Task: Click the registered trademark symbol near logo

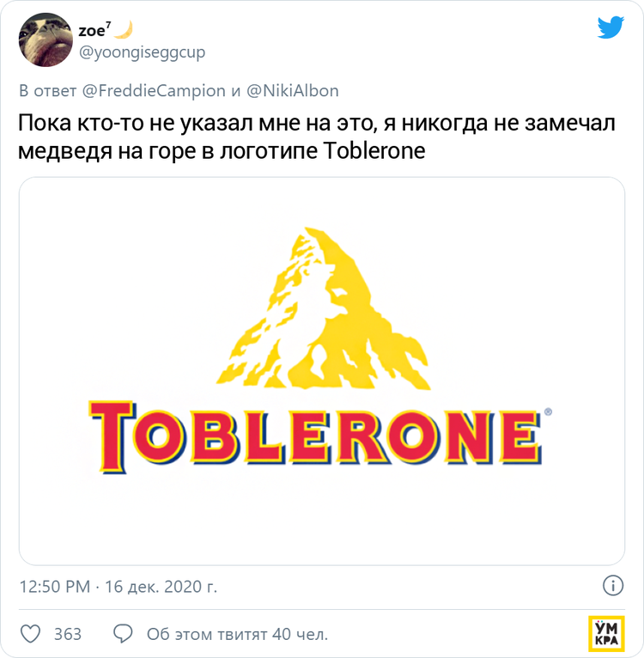Action: pyautogui.click(x=548, y=411)
